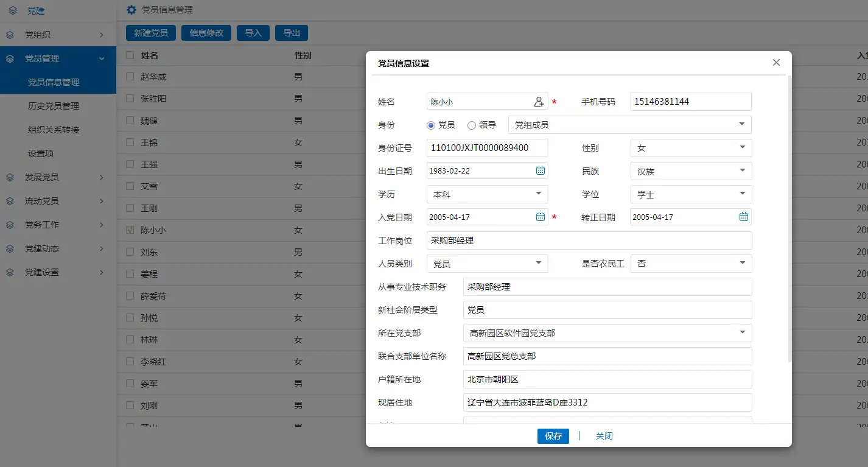Open the 性别 dropdown

click(691, 148)
